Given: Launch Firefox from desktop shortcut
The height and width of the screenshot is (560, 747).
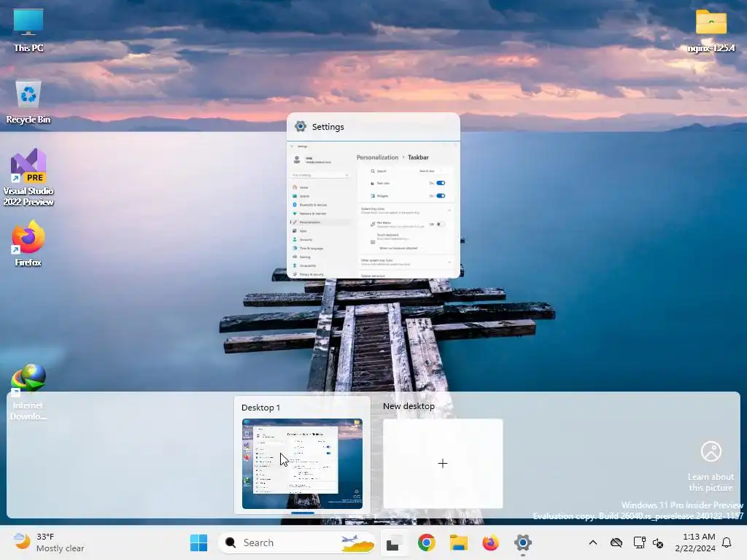Looking at the screenshot, I should tap(28, 244).
